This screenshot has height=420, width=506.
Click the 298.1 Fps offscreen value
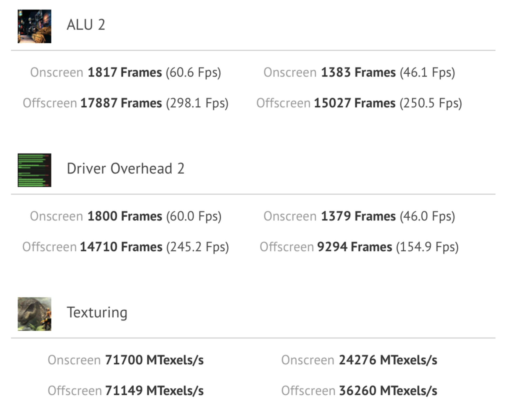click(197, 103)
